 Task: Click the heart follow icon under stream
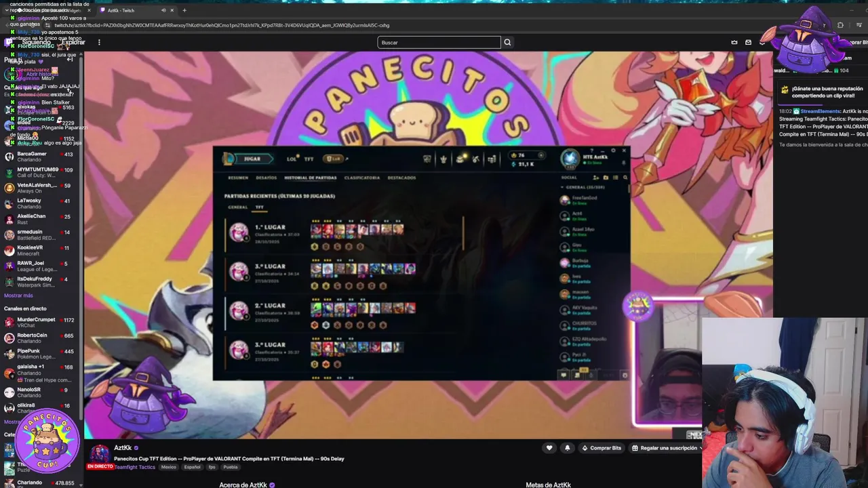tap(549, 448)
